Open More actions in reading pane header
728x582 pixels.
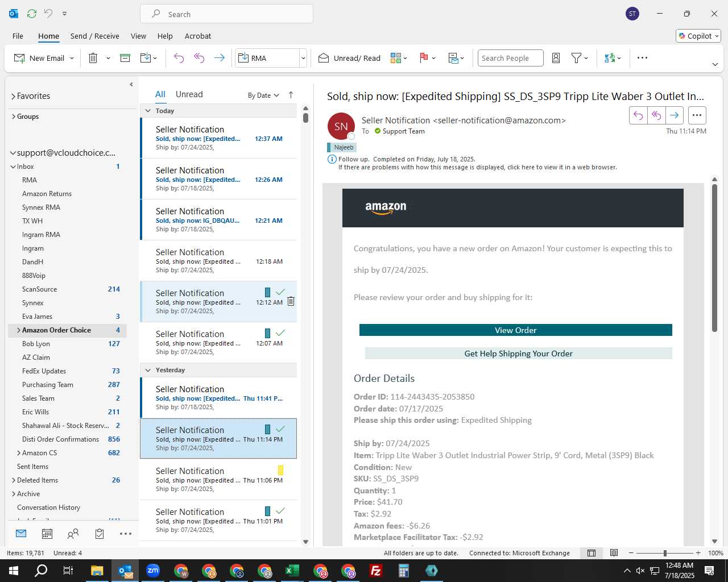coord(697,115)
